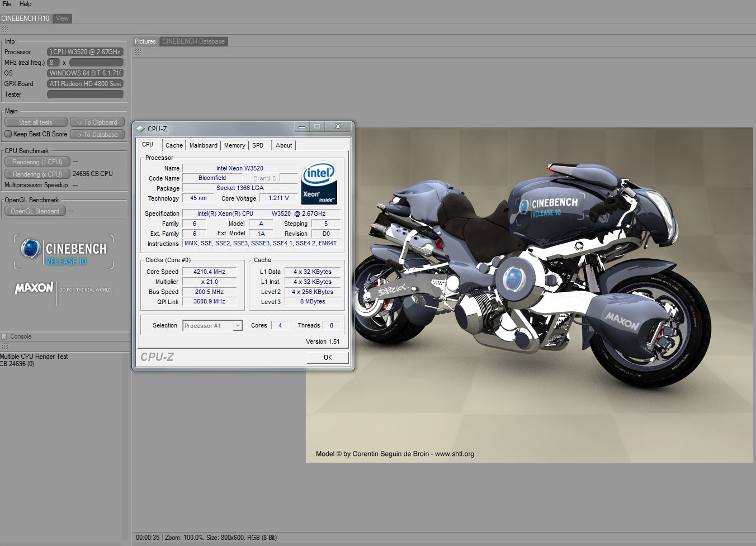Screen dimensions: 756x546
Task: Click the Revision D0 field
Action: tap(326, 234)
